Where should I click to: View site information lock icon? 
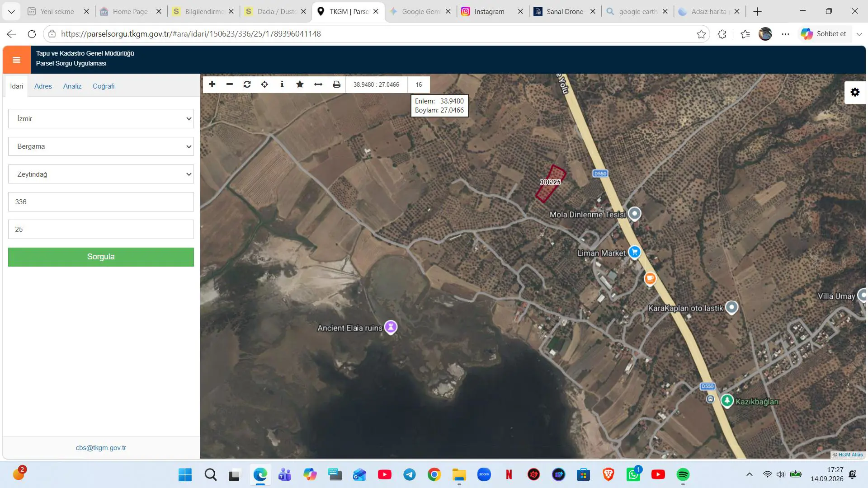coord(52,34)
